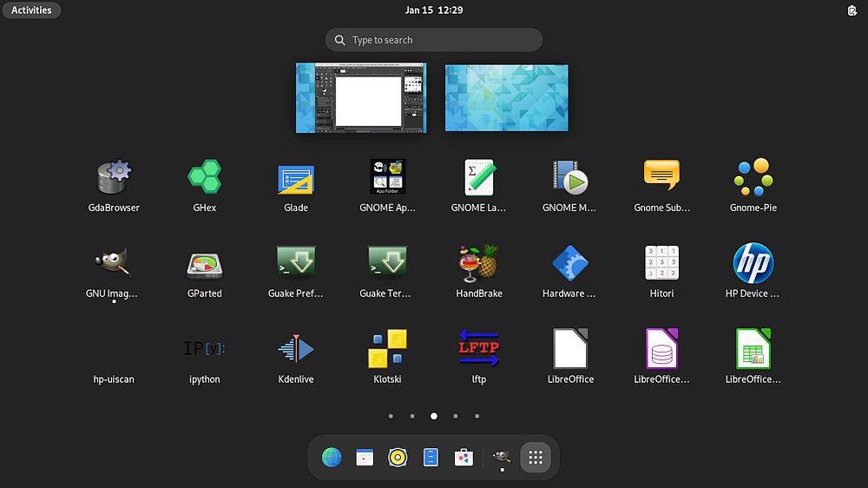The image size is (868, 488).
Task: Go to first app grid page
Action: 391,416
